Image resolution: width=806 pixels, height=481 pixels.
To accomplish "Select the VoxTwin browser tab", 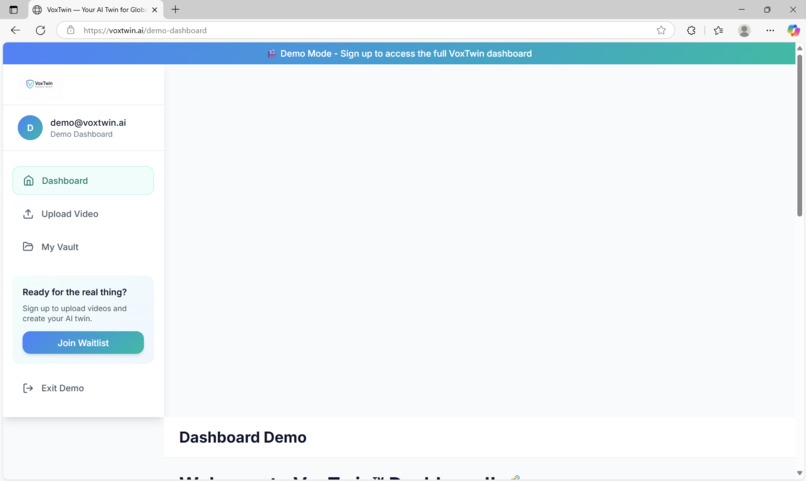I will tap(95, 10).
